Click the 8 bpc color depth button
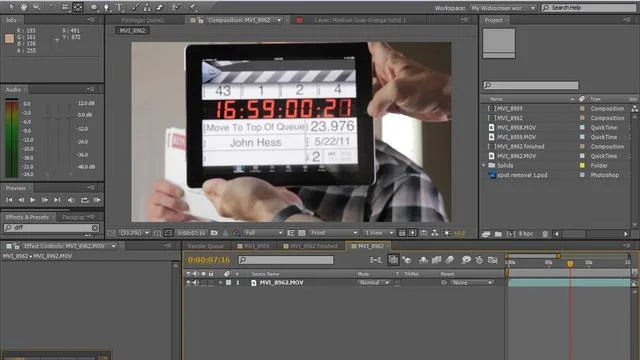 (526, 234)
